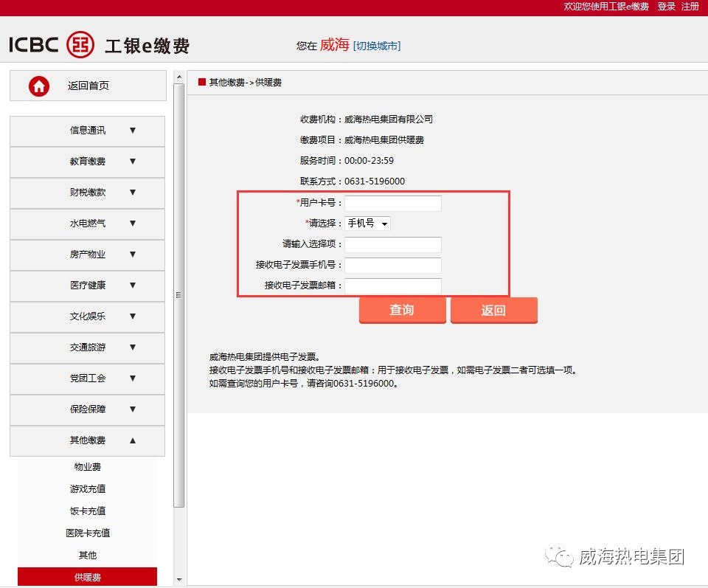This screenshot has height=588, width=708.
Task: Click the 注册 link at top right
Action: (689, 6)
